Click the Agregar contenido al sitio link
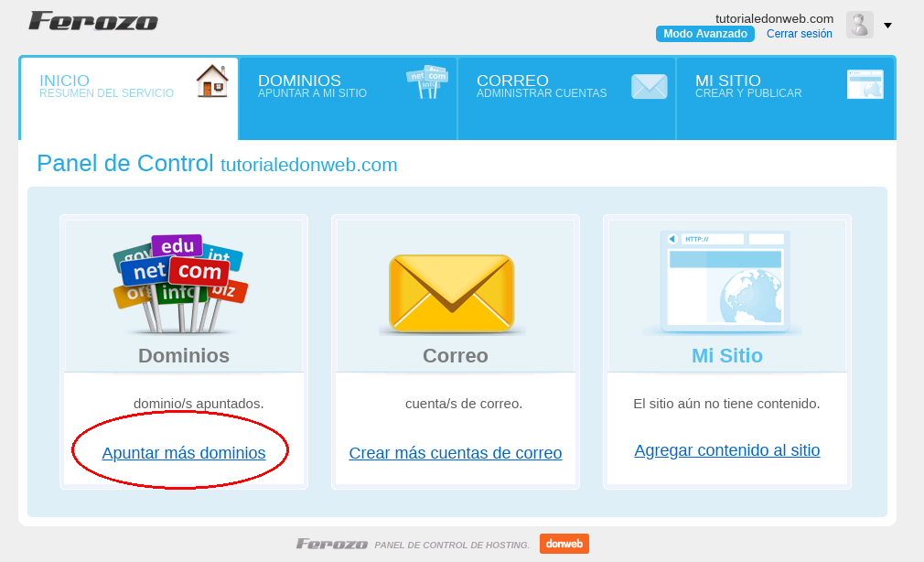Viewport: 924px width, 562px height. [727, 450]
